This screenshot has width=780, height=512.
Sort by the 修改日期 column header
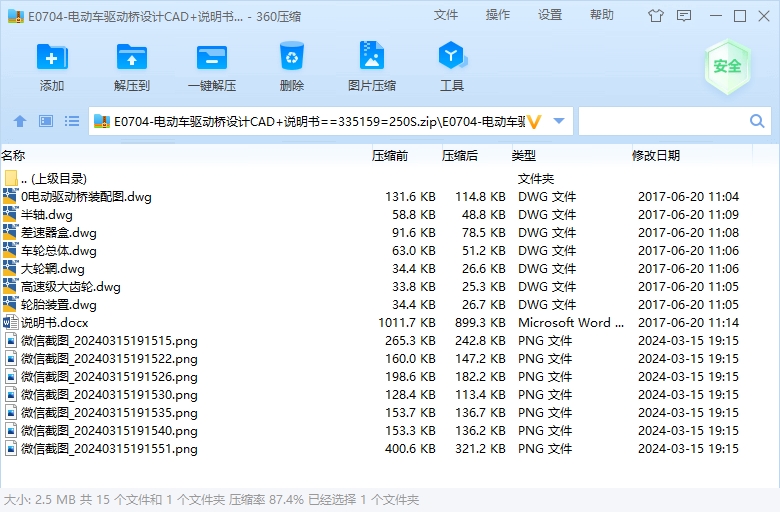656,156
